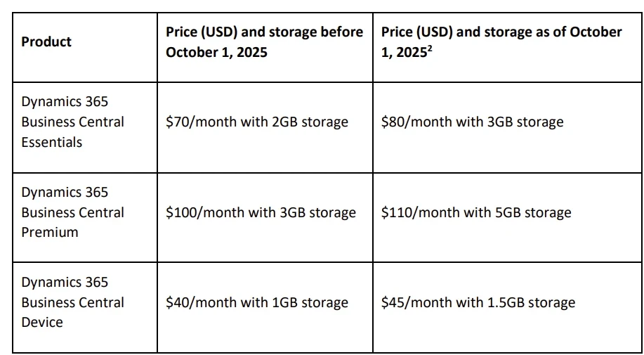Click the word "Essentials" in the first column
The height and width of the screenshot is (355, 644).
(x=52, y=142)
